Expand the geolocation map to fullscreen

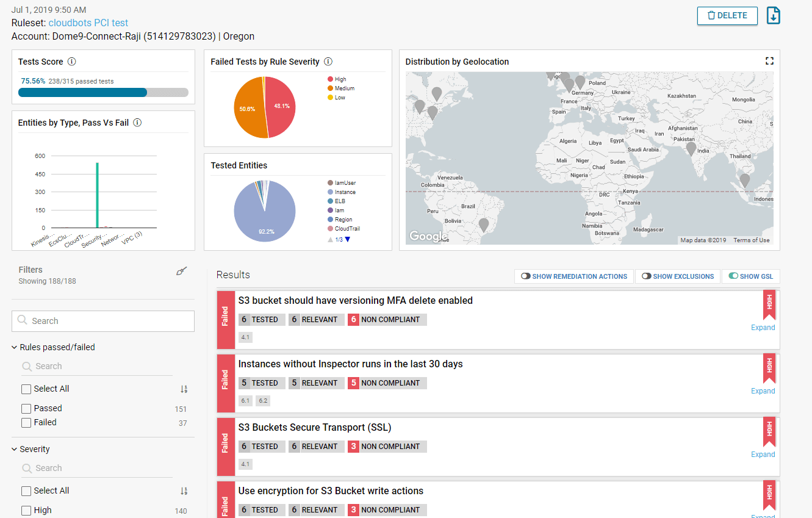[x=769, y=61]
